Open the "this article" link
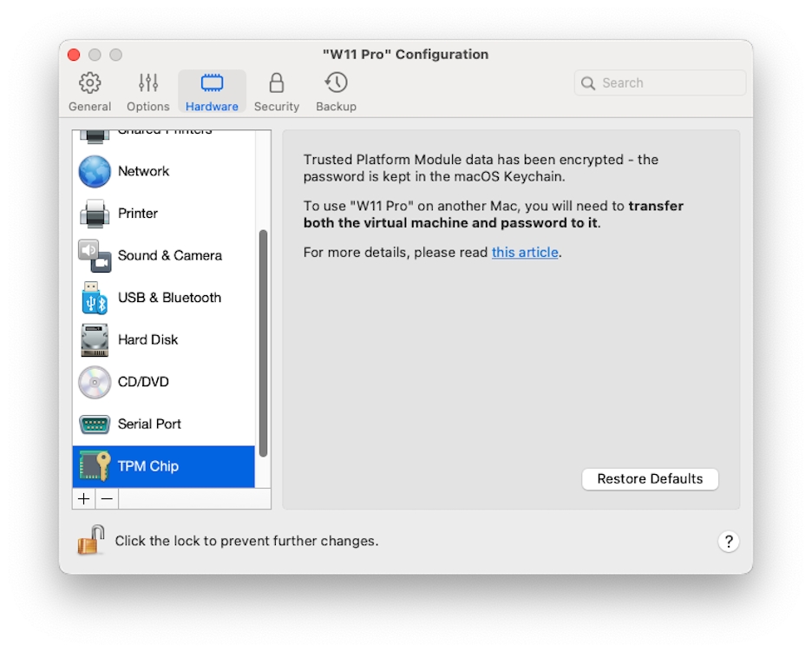812x652 pixels. tap(525, 253)
